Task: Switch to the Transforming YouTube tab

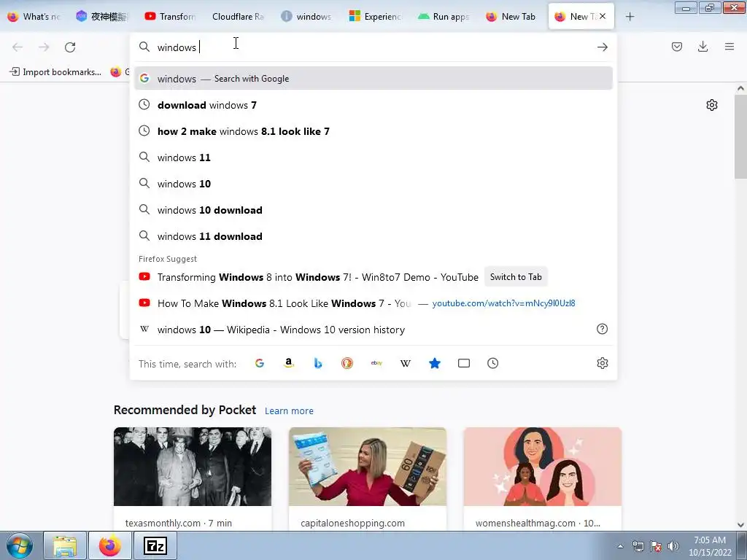Action: click(171, 17)
